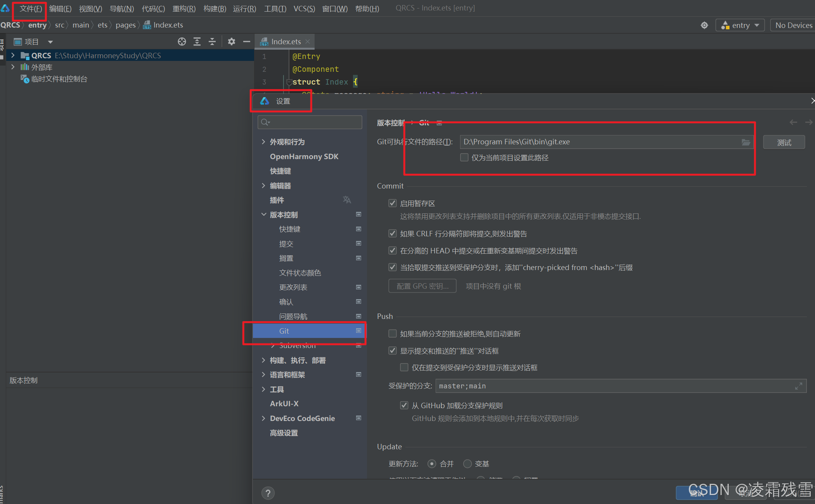Click the 临时文件和控制台 scratch icon
The width and height of the screenshot is (815, 504).
pyautogui.click(x=25, y=79)
